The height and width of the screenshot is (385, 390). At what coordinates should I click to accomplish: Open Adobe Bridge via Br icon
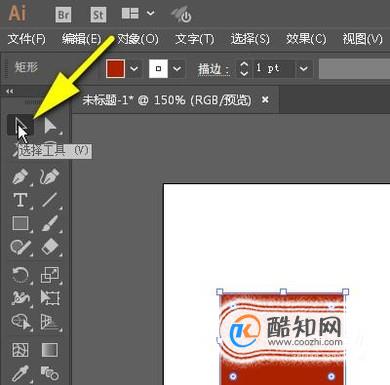[x=63, y=14]
